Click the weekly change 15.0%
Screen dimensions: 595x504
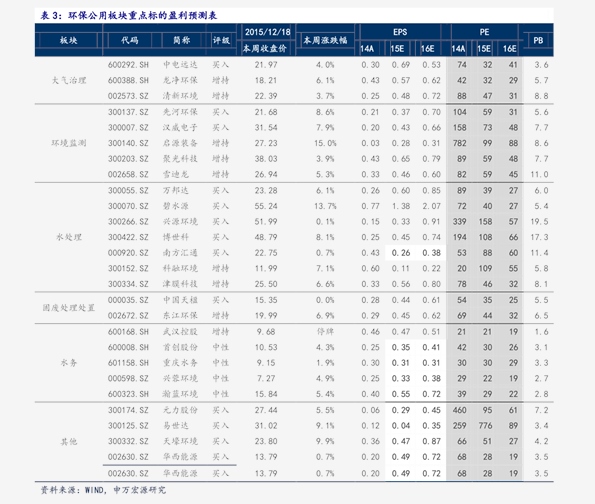tap(325, 143)
